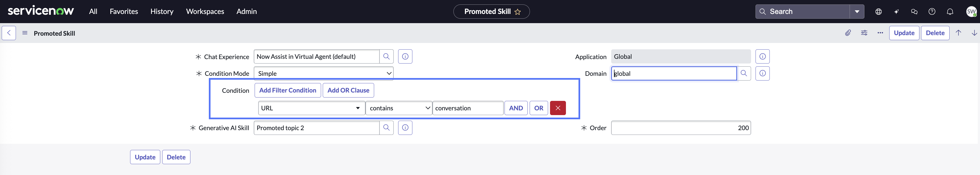Viewport: 980px width, 175px height.
Task: Open the attachments paperclip icon
Action: click(x=848, y=33)
